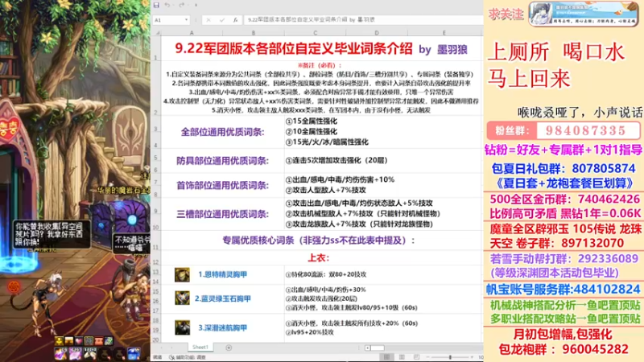Click the 恩特精灵胸甲 armor icon
The width and height of the screenshot is (644, 362).
(182, 274)
